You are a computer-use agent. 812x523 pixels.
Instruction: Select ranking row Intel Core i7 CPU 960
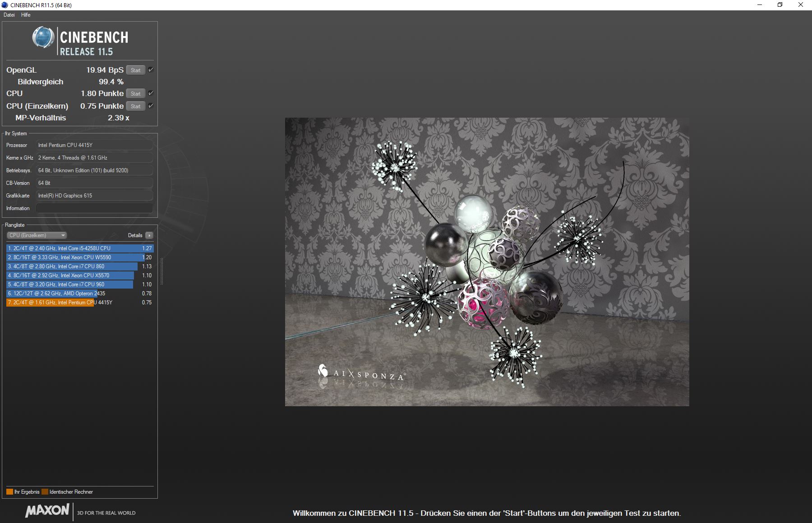coord(80,284)
